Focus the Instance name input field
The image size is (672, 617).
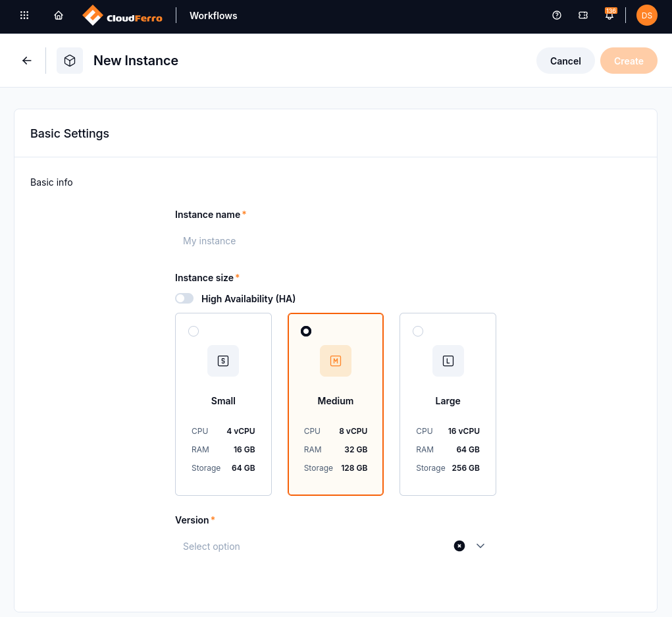click(336, 241)
